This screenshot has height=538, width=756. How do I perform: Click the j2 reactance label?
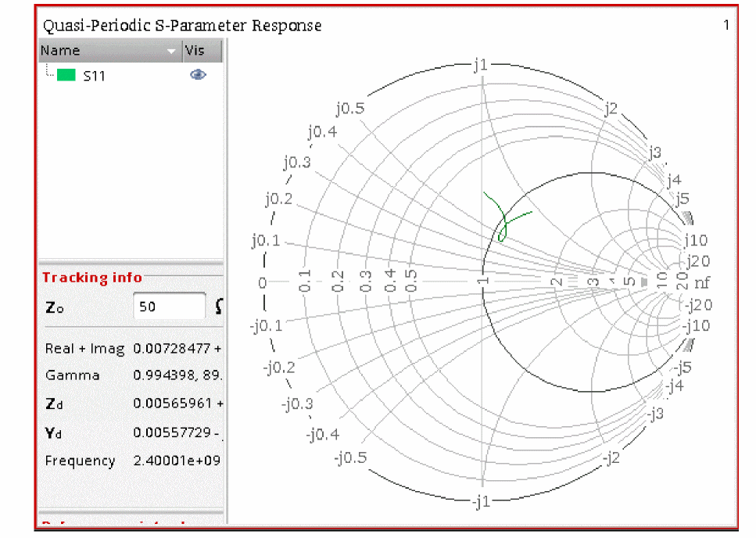(x=611, y=109)
